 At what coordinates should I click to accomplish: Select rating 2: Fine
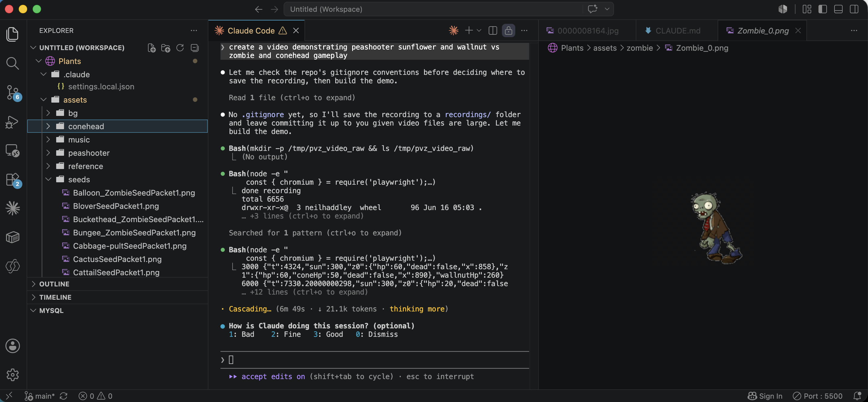pyautogui.click(x=286, y=334)
